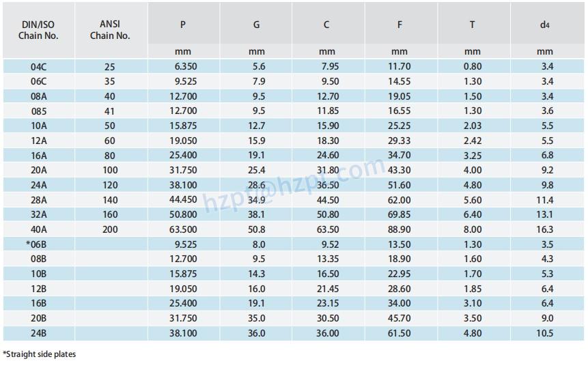This screenshot has width=588, height=372.
Task: Click the 63.500 pitch value
Action: click(x=183, y=229)
